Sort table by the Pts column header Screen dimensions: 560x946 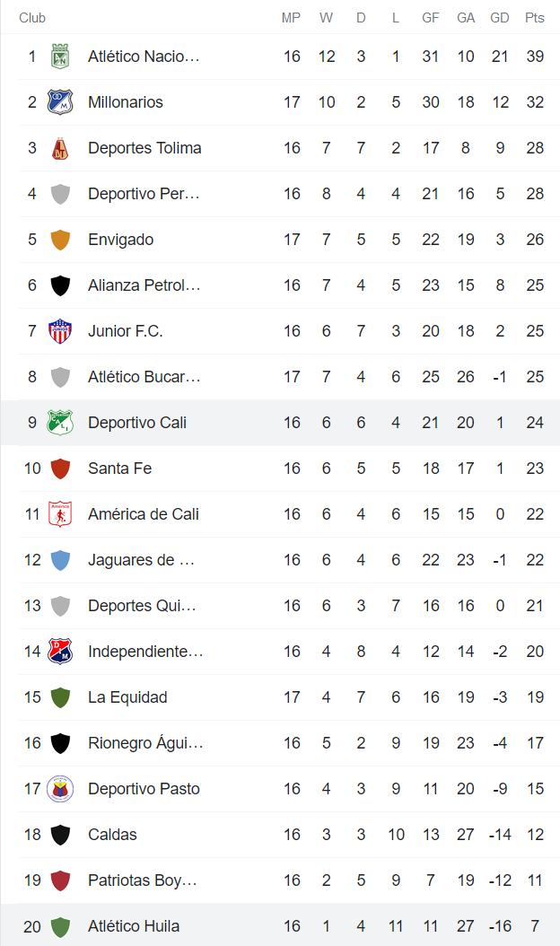535,17
